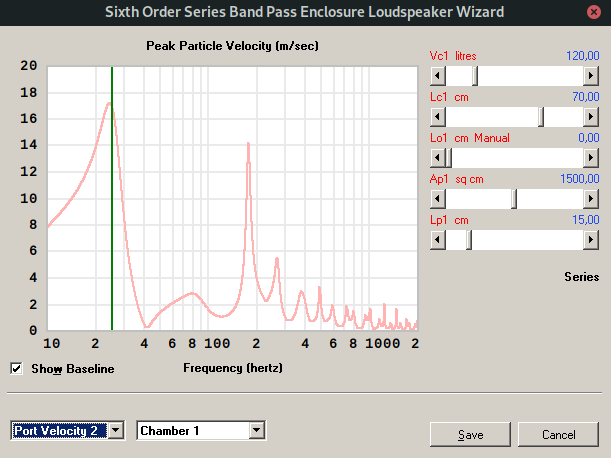
Task: Click the Lo1 cm Manual label
Action: click(x=470, y=138)
